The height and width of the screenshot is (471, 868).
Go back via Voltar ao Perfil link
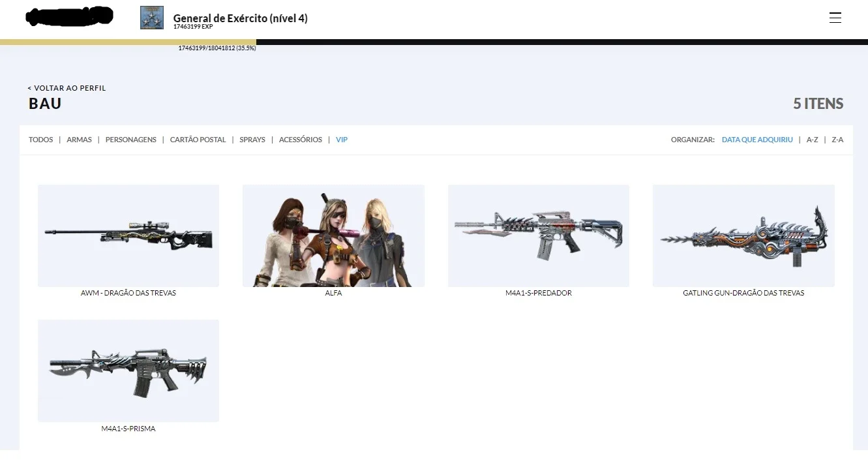67,88
